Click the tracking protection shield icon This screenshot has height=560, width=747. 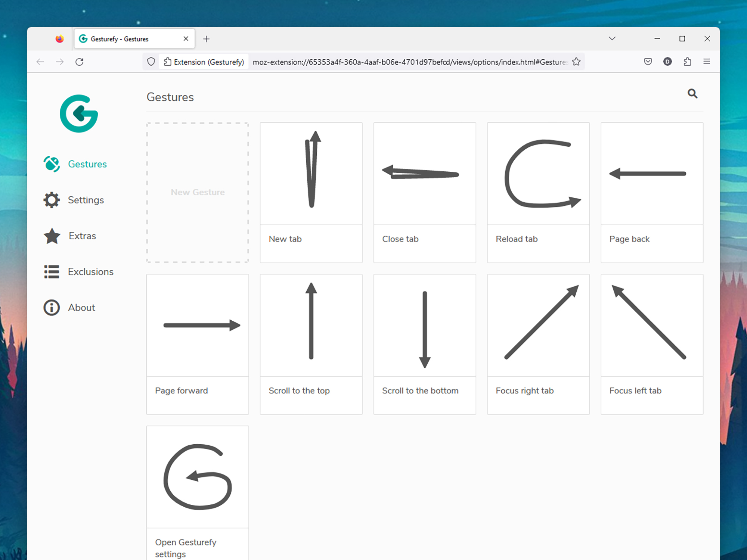[151, 62]
